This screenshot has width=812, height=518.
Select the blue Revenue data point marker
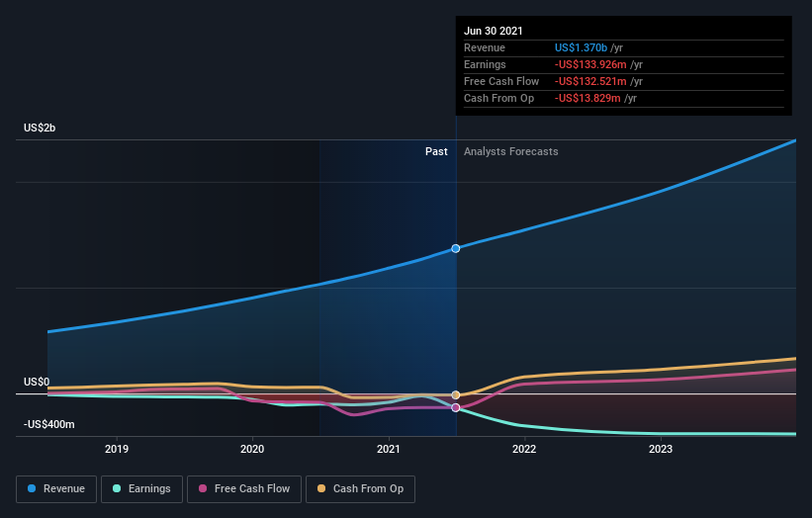pos(456,248)
